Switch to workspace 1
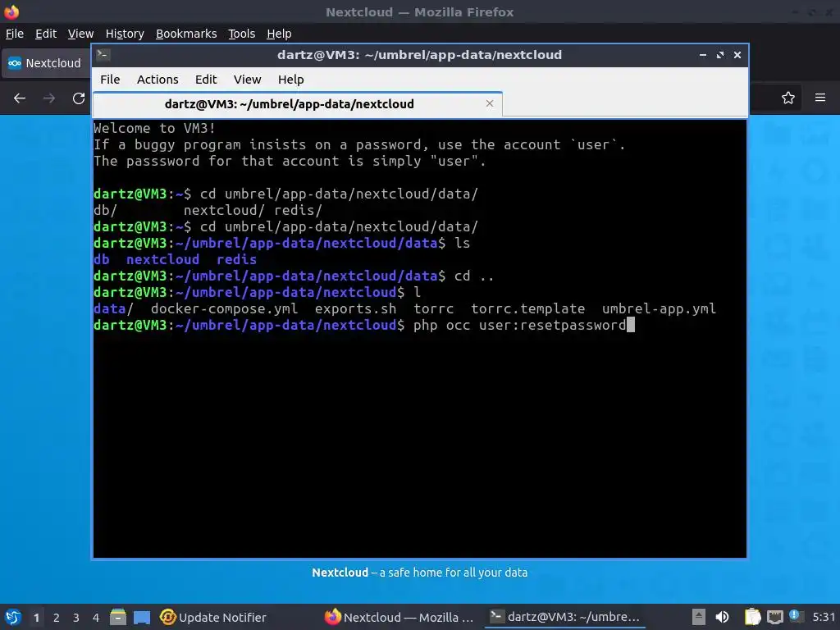840x630 pixels. pos(36,618)
